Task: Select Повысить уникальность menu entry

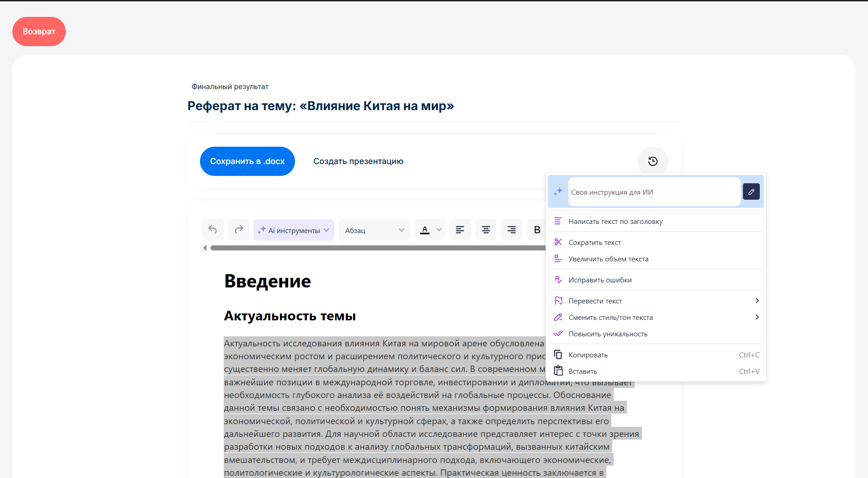Action: tap(608, 334)
